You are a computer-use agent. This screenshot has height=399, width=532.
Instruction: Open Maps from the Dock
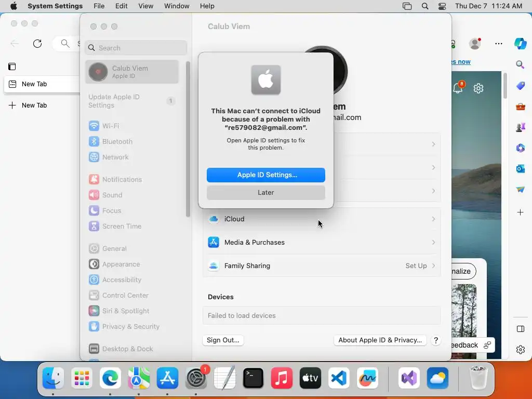pyautogui.click(x=139, y=378)
